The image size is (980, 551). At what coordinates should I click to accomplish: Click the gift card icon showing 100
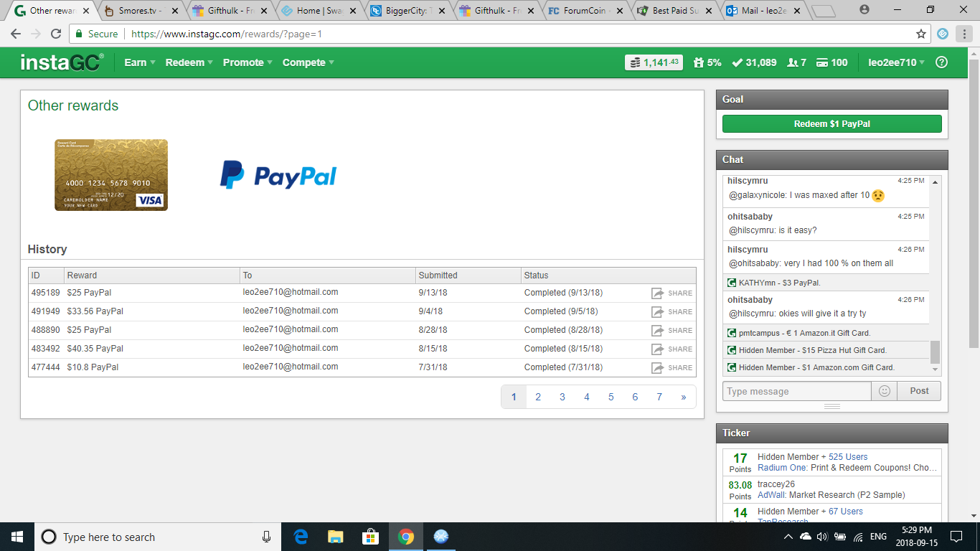point(824,62)
